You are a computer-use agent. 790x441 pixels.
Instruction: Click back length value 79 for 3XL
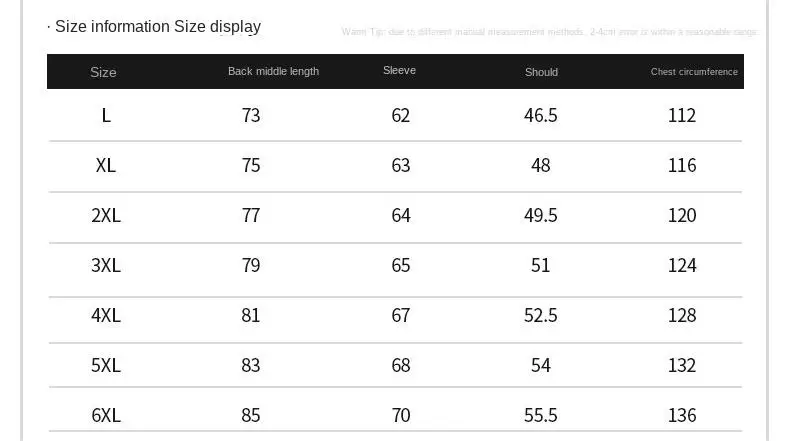point(251,265)
